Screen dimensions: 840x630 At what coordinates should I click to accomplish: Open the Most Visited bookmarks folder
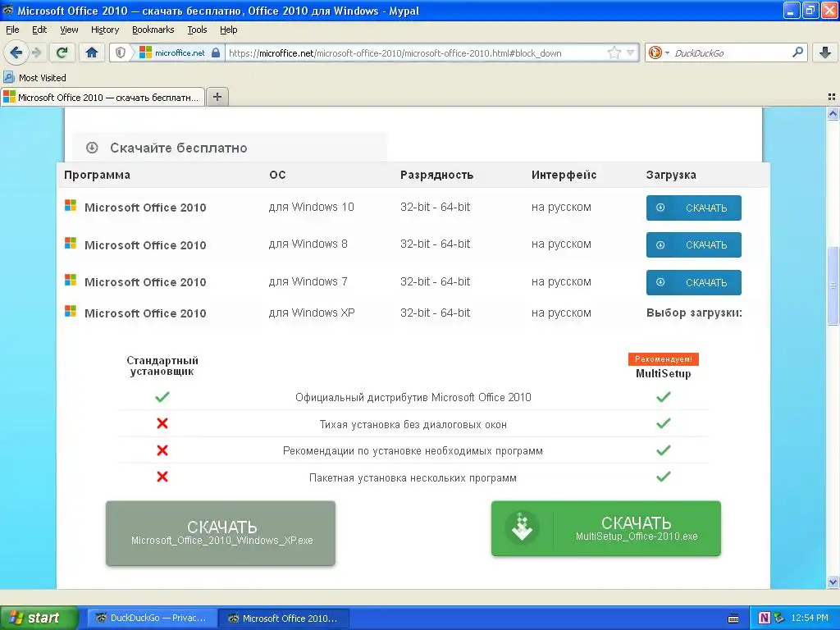[x=34, y=78]
